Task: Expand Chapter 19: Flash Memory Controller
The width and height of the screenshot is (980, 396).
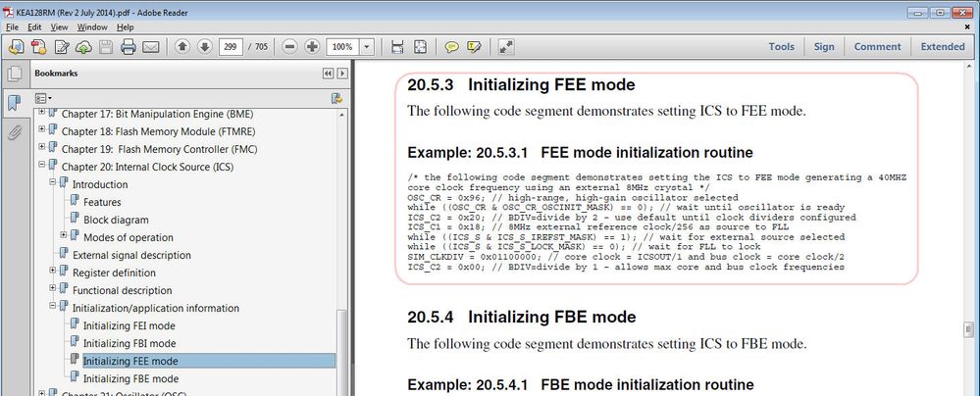Action: (x=42, y=147)
